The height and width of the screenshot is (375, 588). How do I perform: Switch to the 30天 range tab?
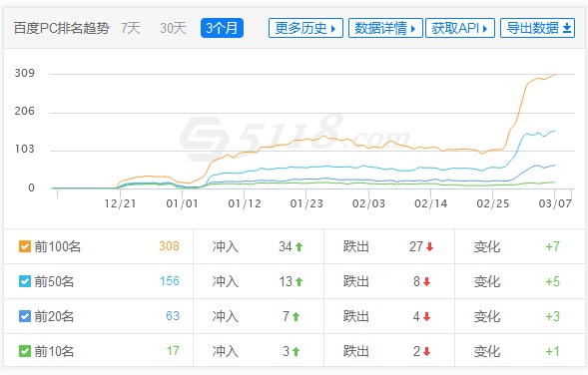(174, 28)
